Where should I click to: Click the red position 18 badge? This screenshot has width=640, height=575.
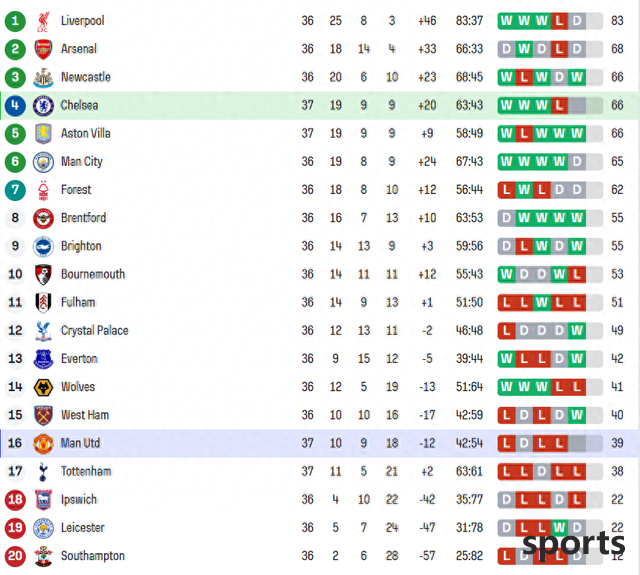click(x=15, y=500)
